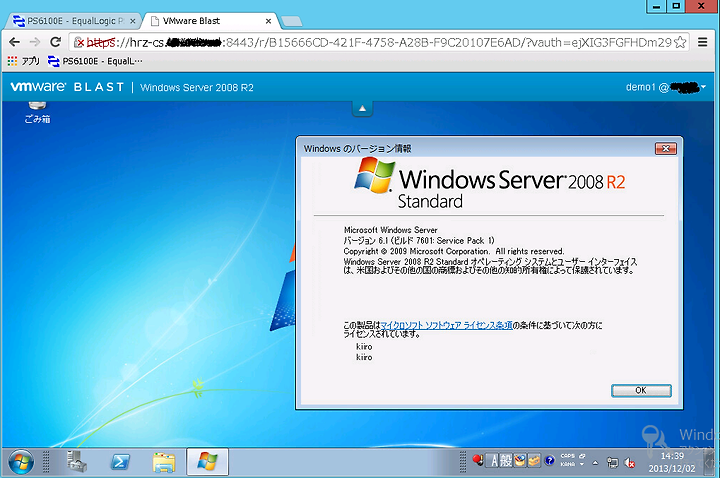Close the Windows version info dialog
The height and width of the screenshot is (478, 720).
point(665,148)
